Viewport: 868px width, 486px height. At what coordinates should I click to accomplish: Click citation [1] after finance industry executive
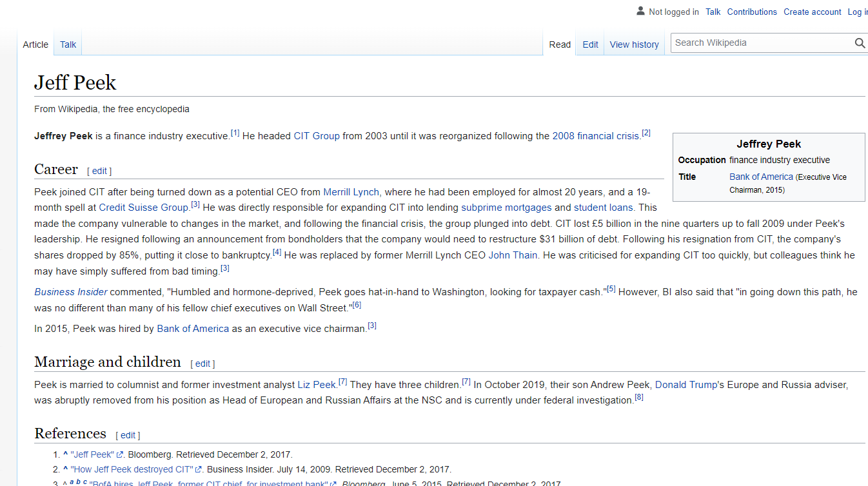coord(235,133)
